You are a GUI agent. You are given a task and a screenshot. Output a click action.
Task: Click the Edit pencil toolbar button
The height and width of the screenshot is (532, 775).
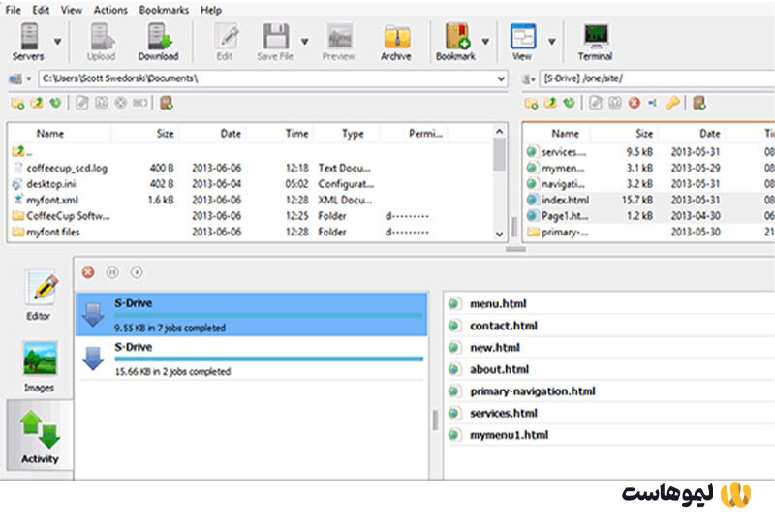pyautogui.click(x=225, y=42)
